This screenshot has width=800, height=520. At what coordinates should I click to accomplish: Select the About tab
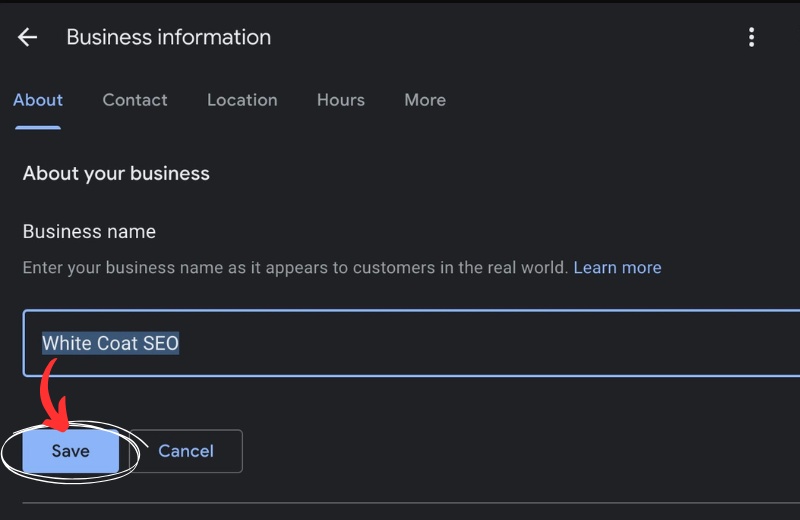coord(38,100)
